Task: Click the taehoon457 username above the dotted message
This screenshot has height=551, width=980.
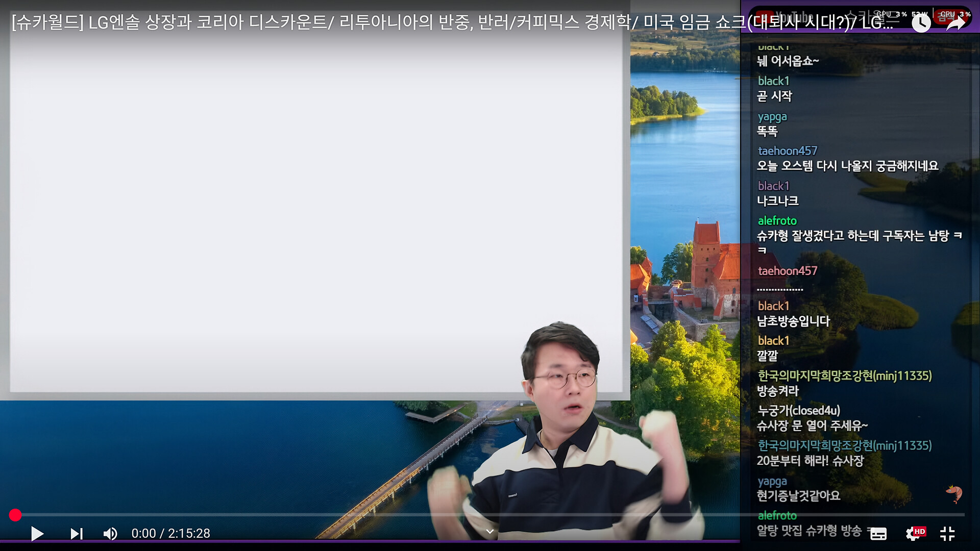Action: [787, 271]
